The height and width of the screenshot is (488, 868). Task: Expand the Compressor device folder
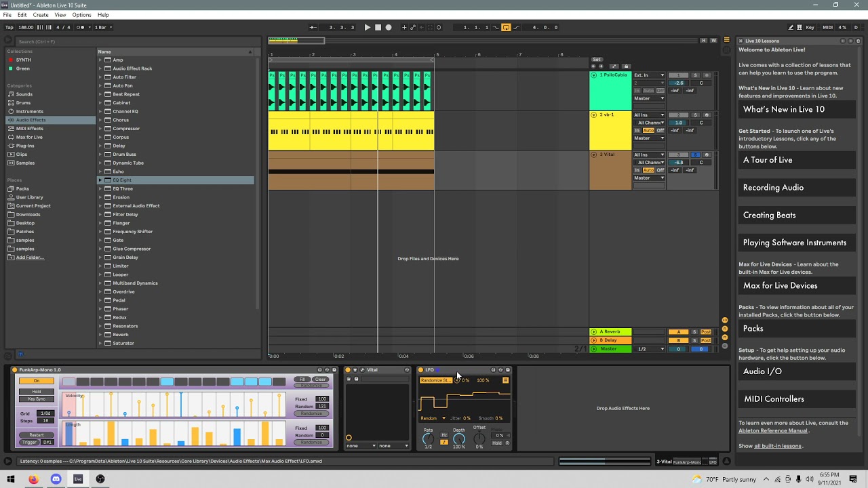pyautogui.click(x=100, y=129)
